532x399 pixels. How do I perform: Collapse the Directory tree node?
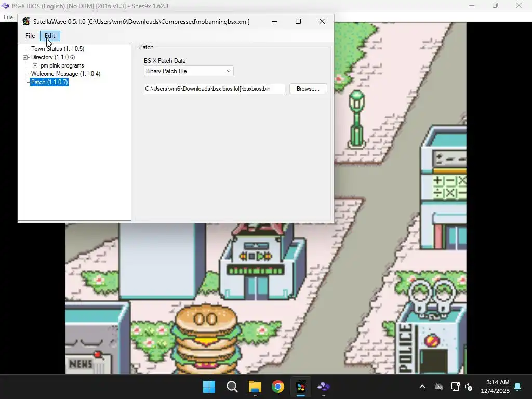click(25, 57)
